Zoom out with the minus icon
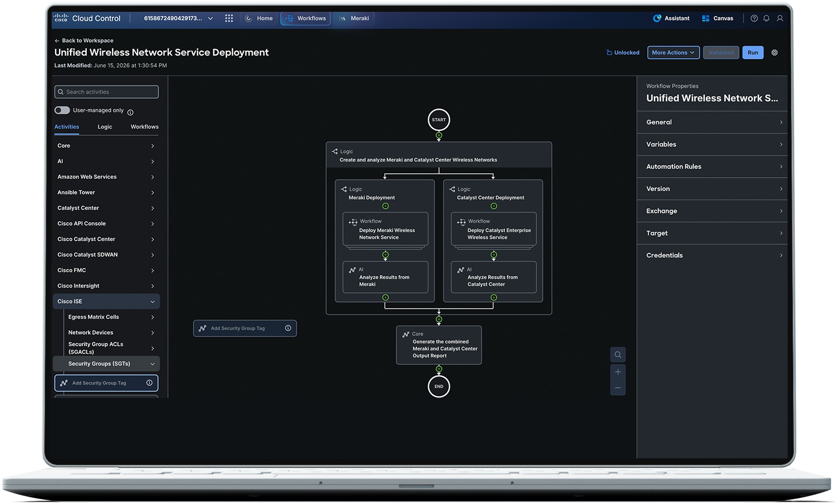Viewport: 835px width, 504px height. point(618,388)
